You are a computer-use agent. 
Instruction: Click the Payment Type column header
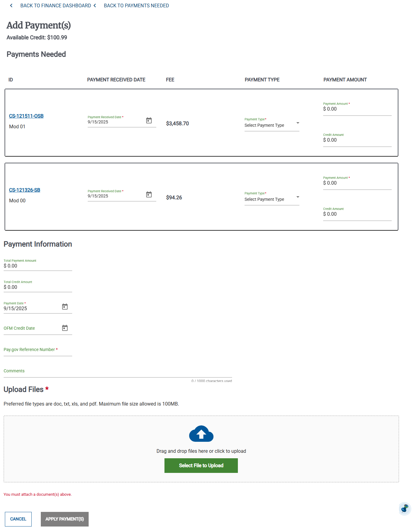tap(262, 80)
